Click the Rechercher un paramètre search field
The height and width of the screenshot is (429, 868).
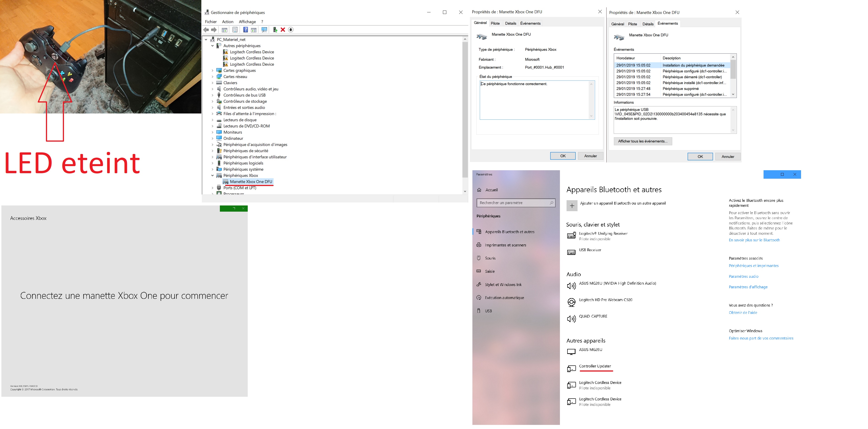tap(516, 203)
